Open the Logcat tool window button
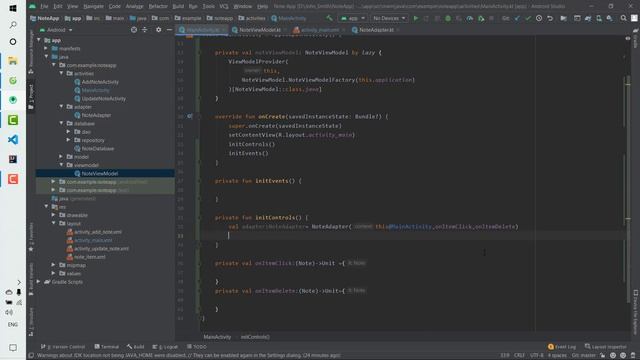This screenshot has width=640, height=360. tap(165, 347)
